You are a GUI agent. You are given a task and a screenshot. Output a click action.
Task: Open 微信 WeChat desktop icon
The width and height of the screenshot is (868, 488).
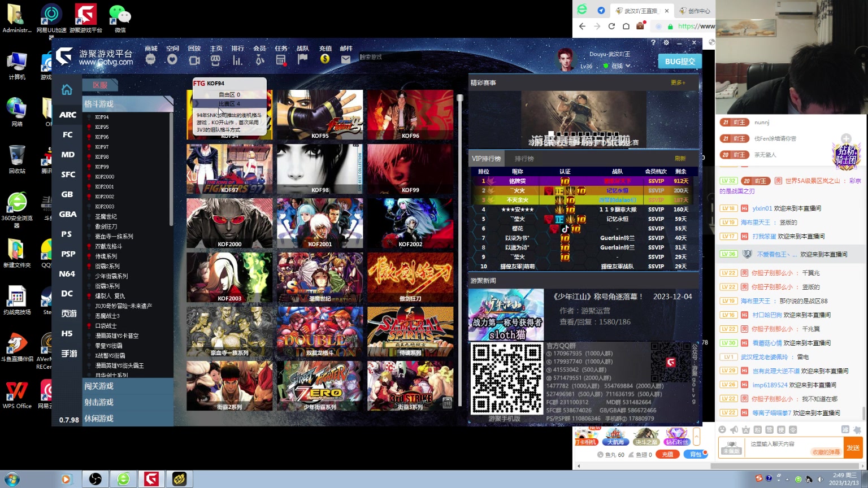120,19
